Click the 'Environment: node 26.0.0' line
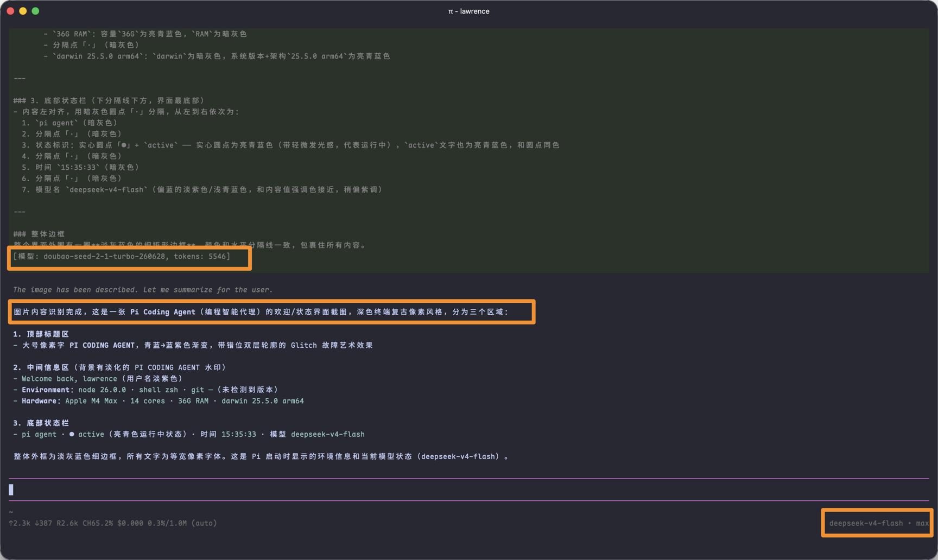Image resolution: width=938 pixels, height=560 pixels. point(145,390)
